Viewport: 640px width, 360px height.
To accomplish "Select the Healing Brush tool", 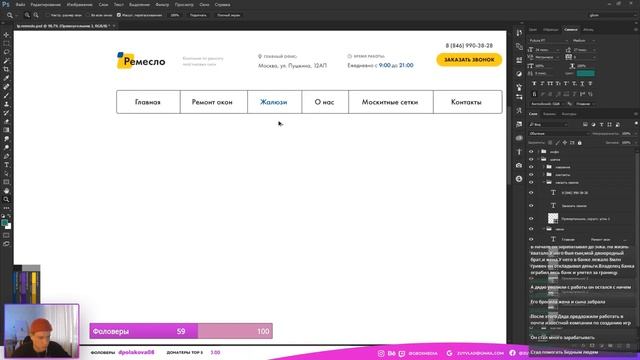I will pos(6,87).
